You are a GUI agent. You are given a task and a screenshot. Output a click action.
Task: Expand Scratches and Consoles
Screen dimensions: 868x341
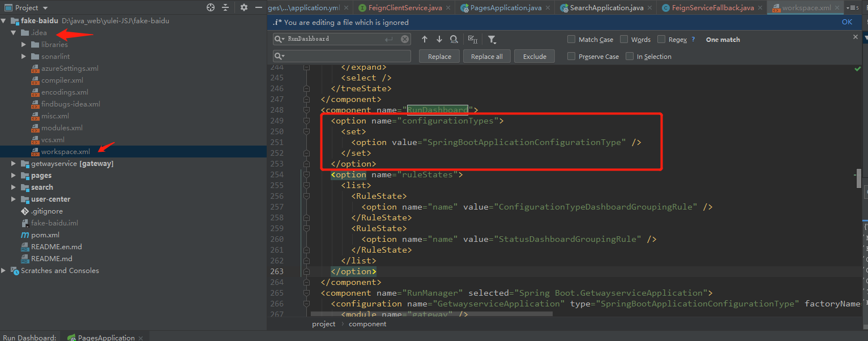pos(4,271)
